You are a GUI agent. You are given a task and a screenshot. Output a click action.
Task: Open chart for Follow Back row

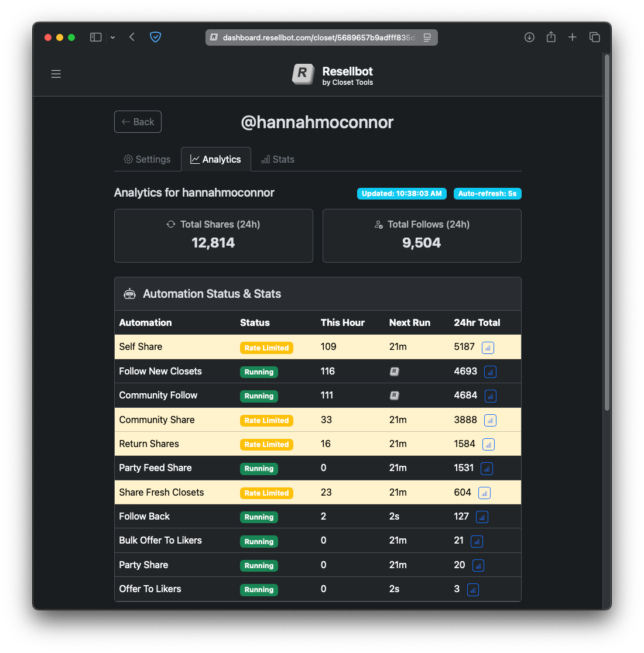click(x=482, y=517)
